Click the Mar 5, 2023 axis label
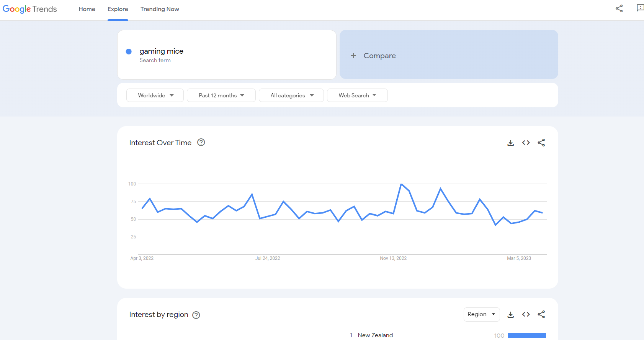This screenshot has width=644, height=340. pos(519,258)
